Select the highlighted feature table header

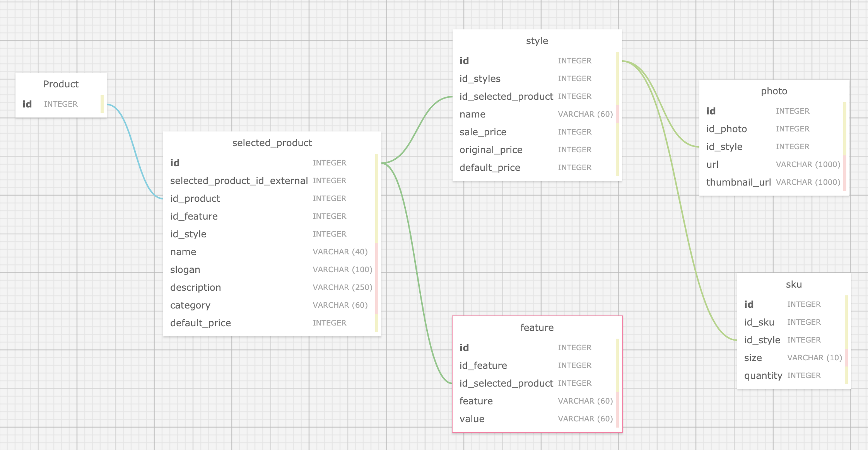[x=537, y=327]
